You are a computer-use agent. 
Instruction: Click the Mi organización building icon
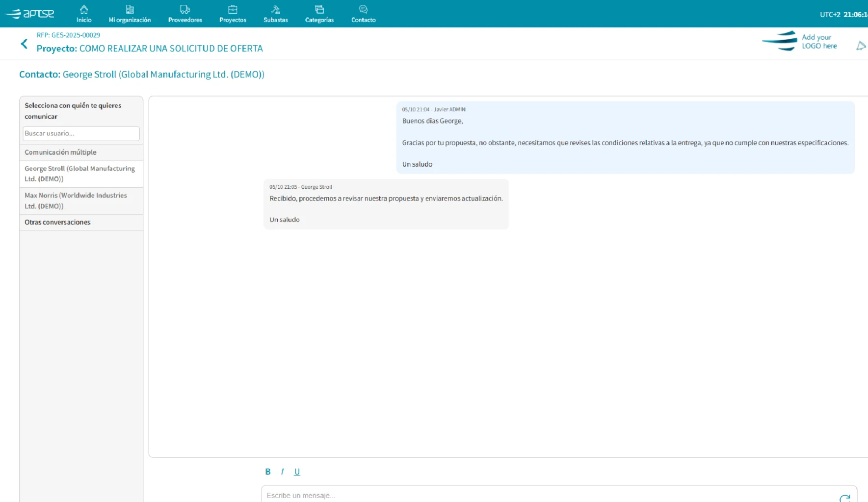(x=130, y=9)
